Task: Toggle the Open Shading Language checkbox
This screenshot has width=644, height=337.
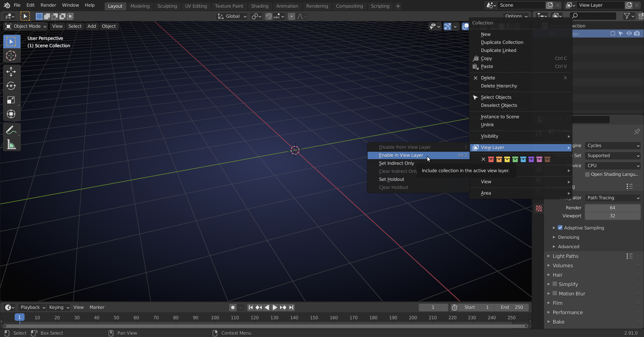Action: coord(587,175)
